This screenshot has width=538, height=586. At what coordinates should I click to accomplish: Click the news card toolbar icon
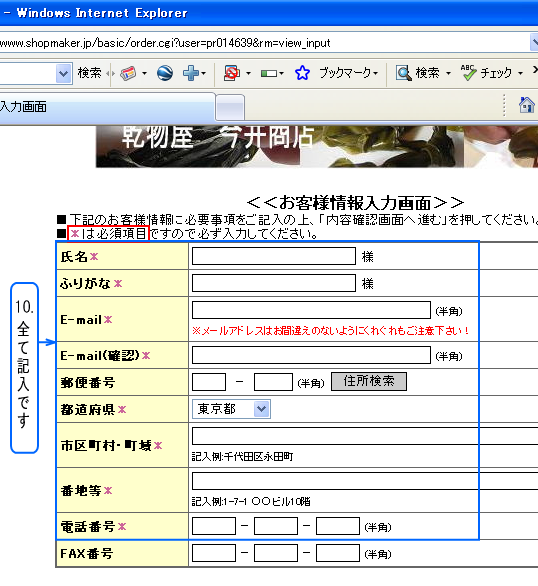click(x=128, y=73)
